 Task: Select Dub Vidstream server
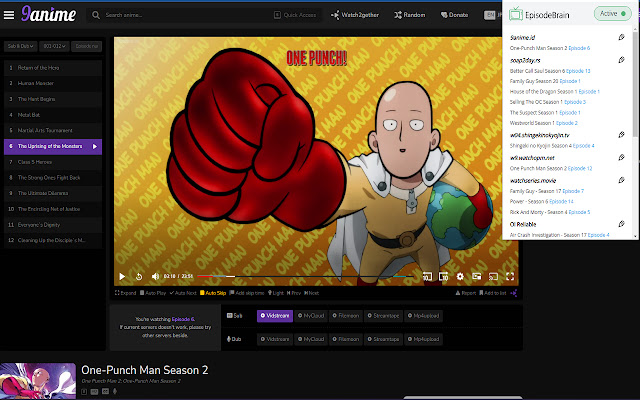[275, 339]
